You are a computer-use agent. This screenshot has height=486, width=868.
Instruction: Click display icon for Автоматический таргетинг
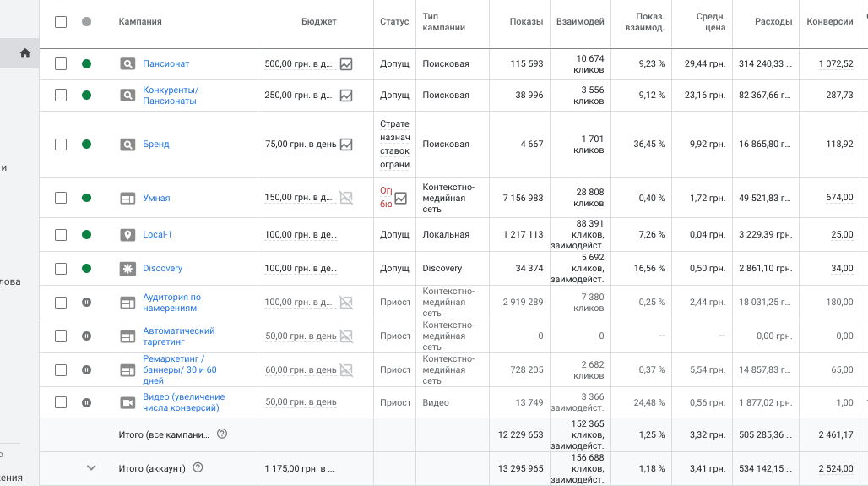[127, 336]
